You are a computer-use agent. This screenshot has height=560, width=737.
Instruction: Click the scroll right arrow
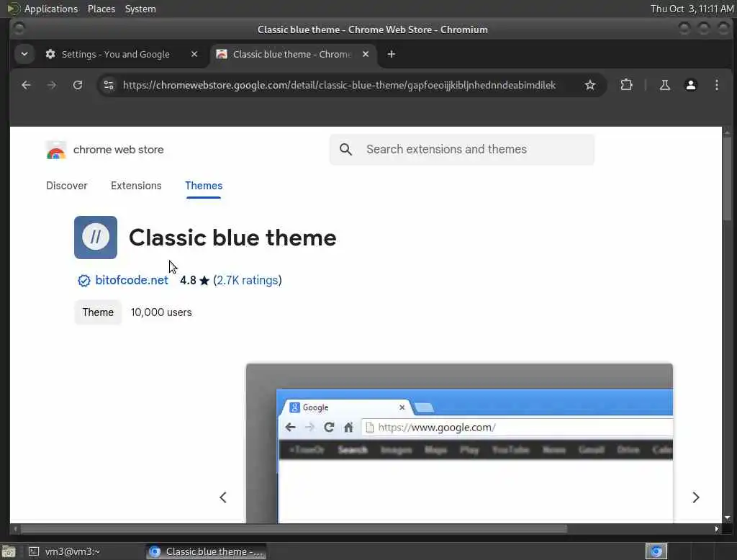tap(716, 529)
